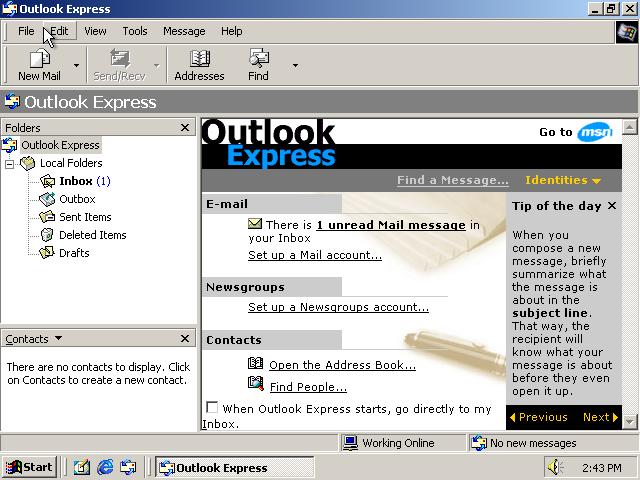
Task: Click the scrollbar up arrow
Action: point(630,128)
